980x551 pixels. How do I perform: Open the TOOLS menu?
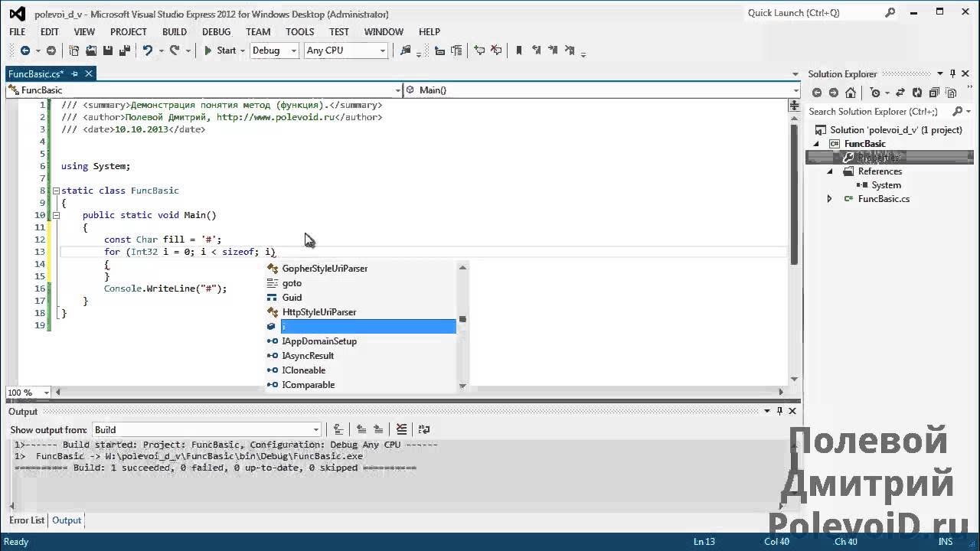(x=300, y=32)
